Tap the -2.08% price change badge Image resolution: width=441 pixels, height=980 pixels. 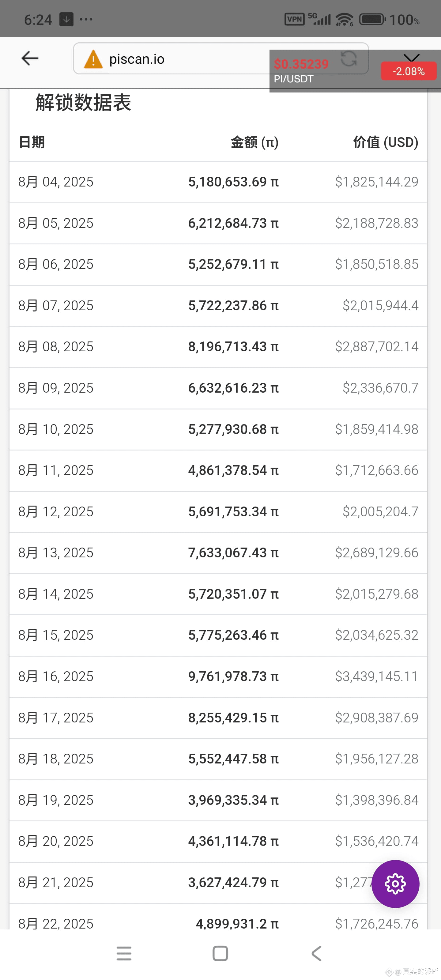[409, 71]
